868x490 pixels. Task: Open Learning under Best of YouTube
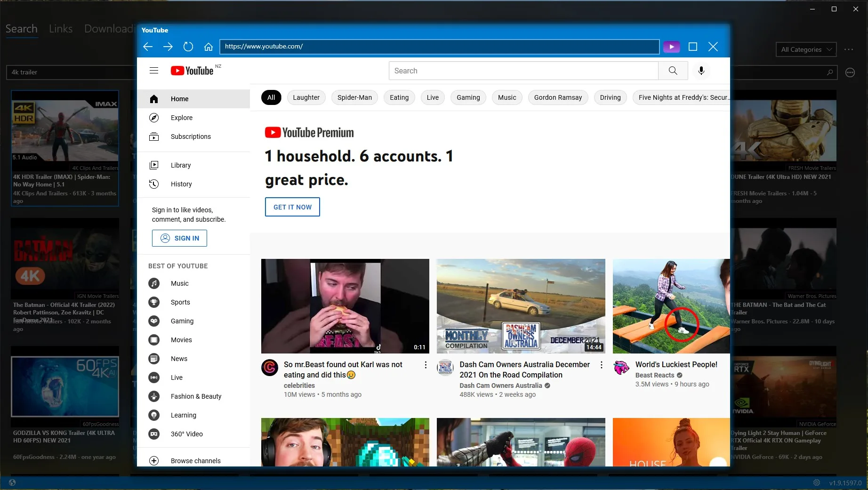(x=193, y=415)
